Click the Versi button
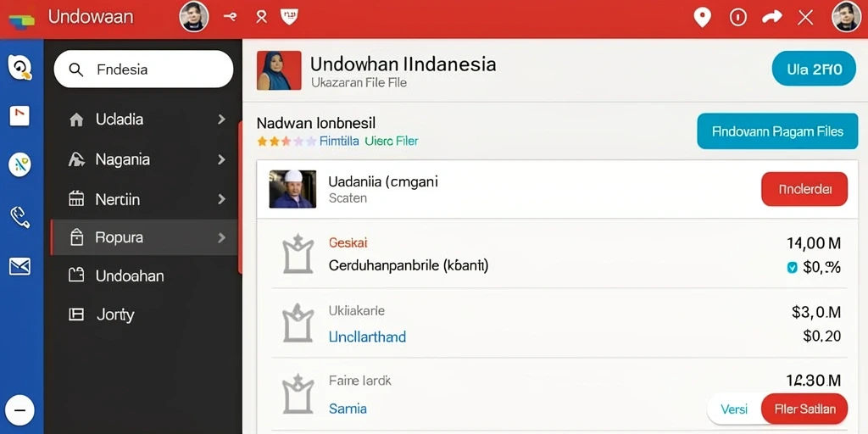The width and height of the screenshot is (868, 434). click(x=734, y=409)
